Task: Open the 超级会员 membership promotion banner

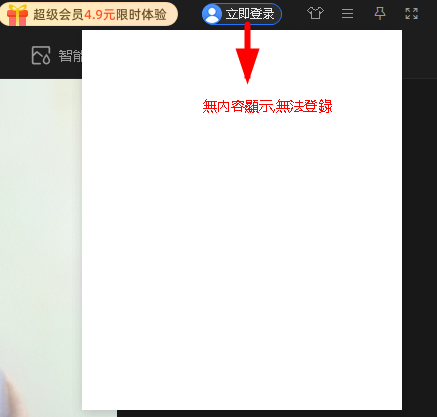Action: (x=89, y=14)
